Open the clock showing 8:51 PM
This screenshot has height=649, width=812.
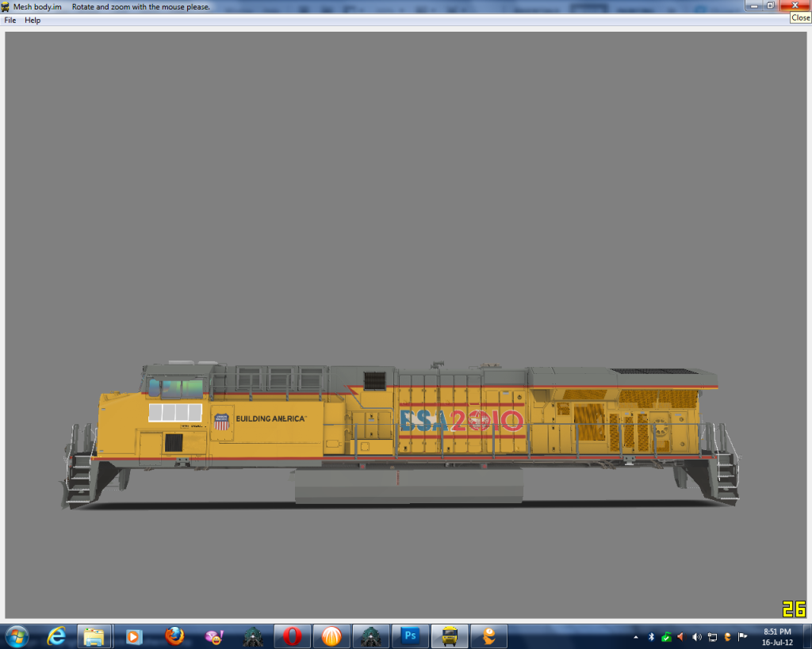point(777,637)
